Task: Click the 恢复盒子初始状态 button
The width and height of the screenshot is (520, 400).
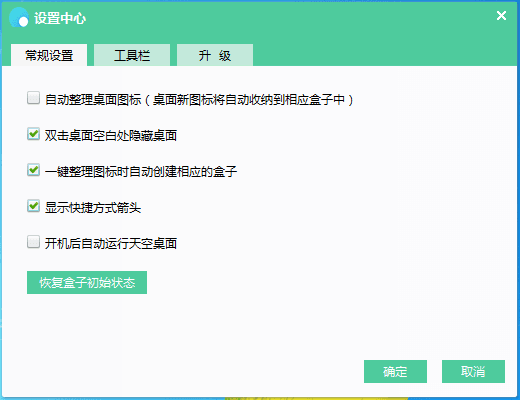Action: click(x=87, y=283)
